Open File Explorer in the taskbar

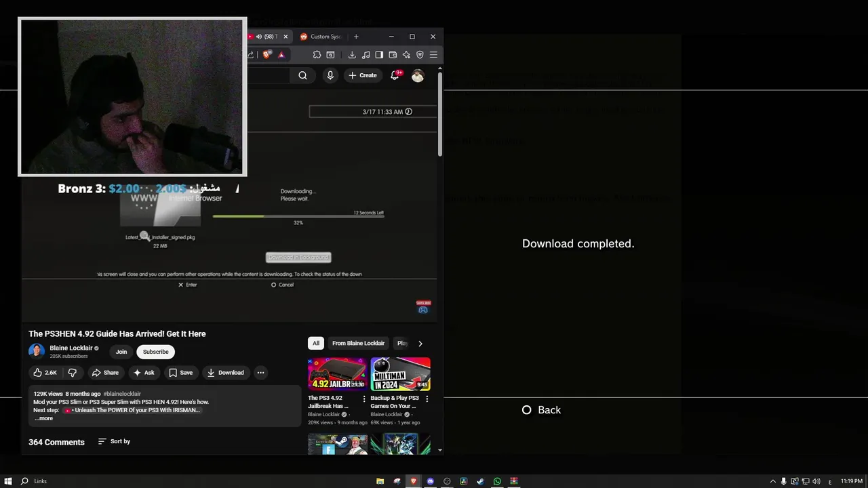[380, 481]
